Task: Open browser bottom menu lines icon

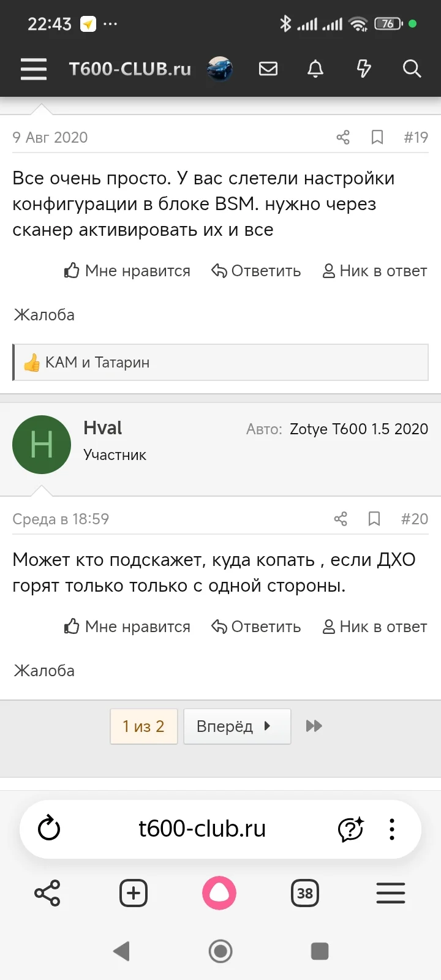Action: [391, 893]
